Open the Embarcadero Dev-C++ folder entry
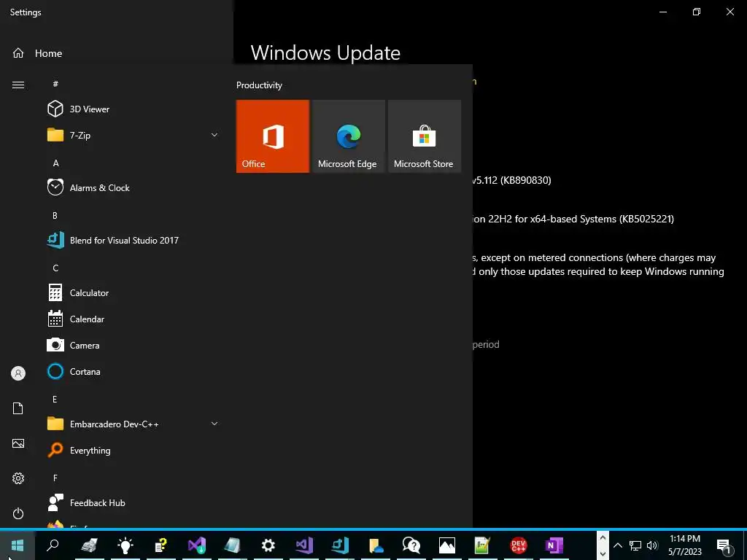Viewport: 747px width, 560px height. click(133, 424)
